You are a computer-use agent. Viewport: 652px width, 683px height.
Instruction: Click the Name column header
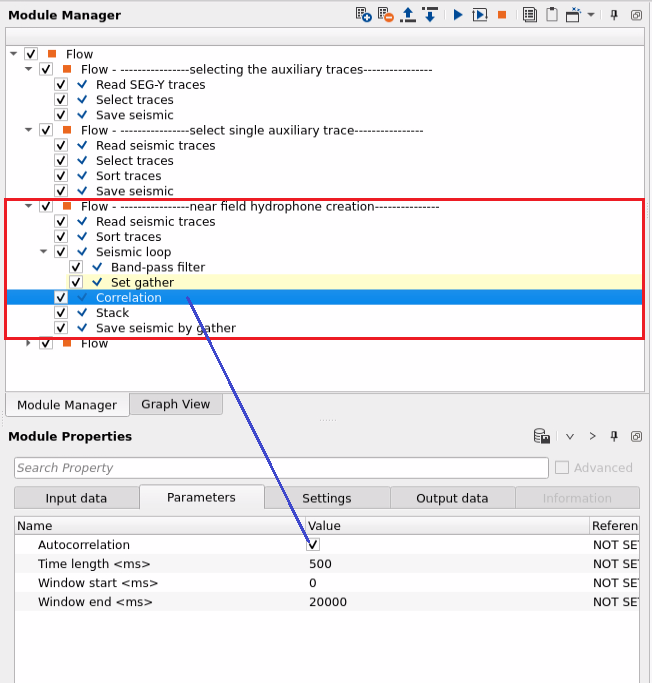[x=160, y=526]
